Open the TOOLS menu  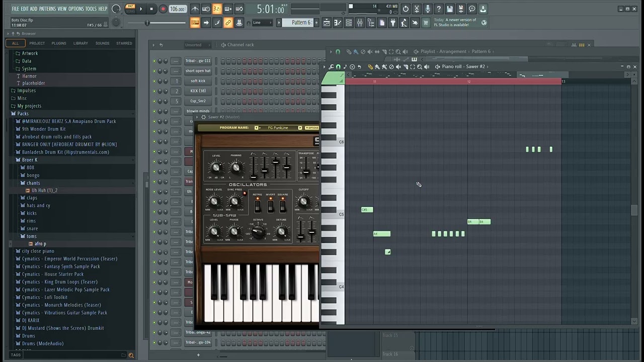click(91, 9)
